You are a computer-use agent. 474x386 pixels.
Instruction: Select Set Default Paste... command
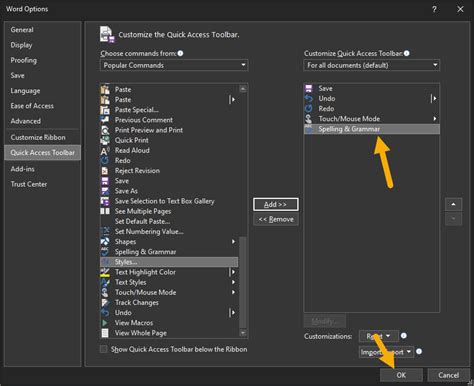169,221
